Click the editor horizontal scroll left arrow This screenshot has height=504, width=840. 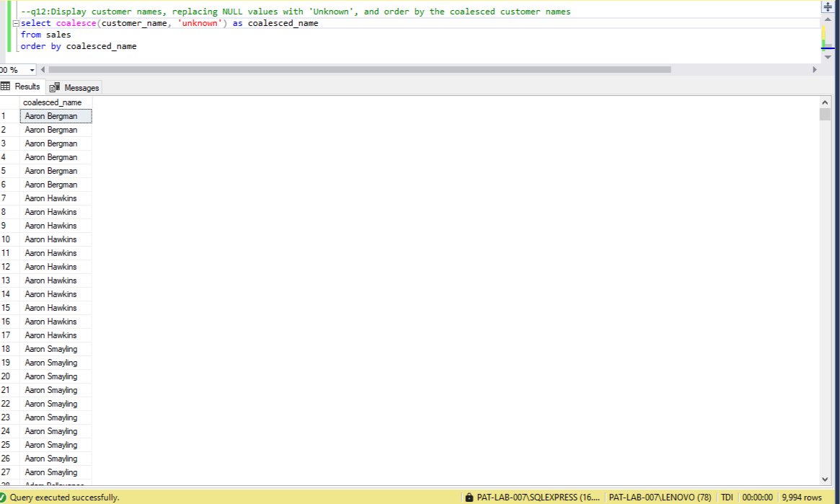click(x=43, y=70)
